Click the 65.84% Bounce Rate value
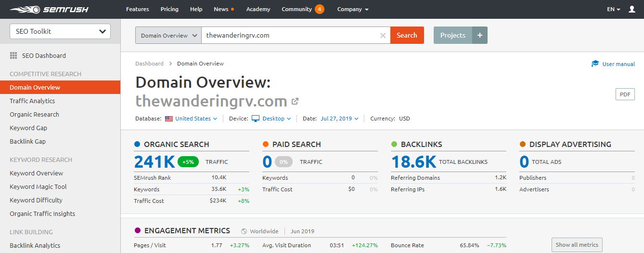Screen dimensions: 644x253 point(469,245)
